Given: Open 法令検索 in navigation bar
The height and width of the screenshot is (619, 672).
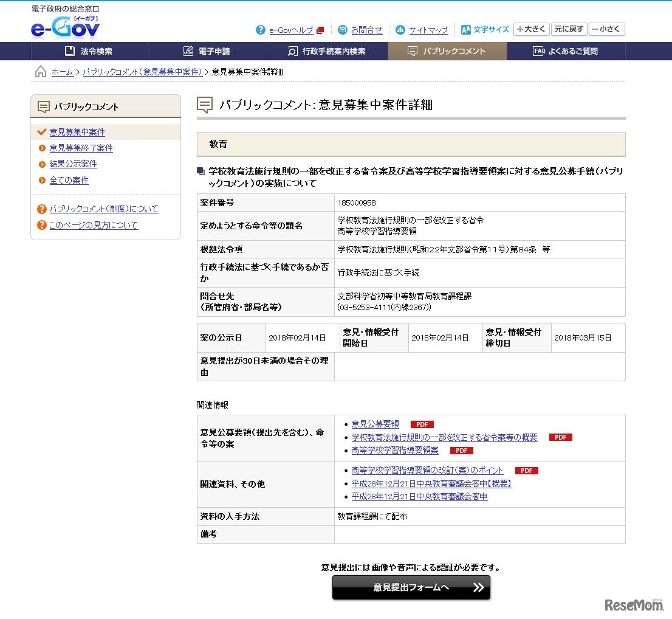Looking at the screenshot, I should 90,51.
